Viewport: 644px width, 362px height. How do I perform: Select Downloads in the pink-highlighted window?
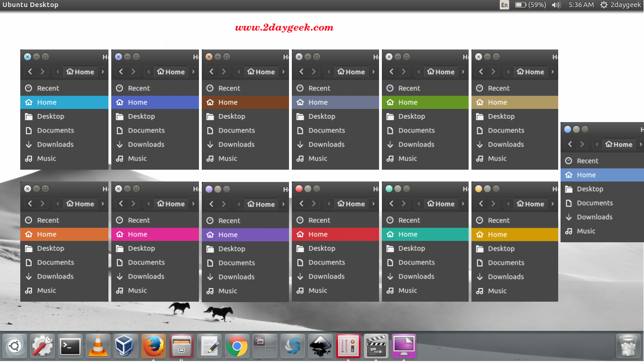[x=146, y=277]
